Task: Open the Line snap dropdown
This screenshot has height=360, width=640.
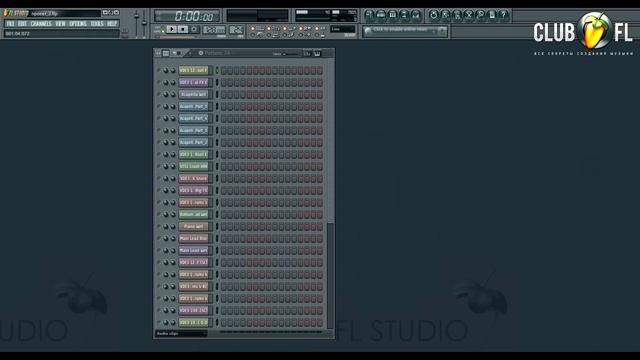Action: [x=342, y=29]
